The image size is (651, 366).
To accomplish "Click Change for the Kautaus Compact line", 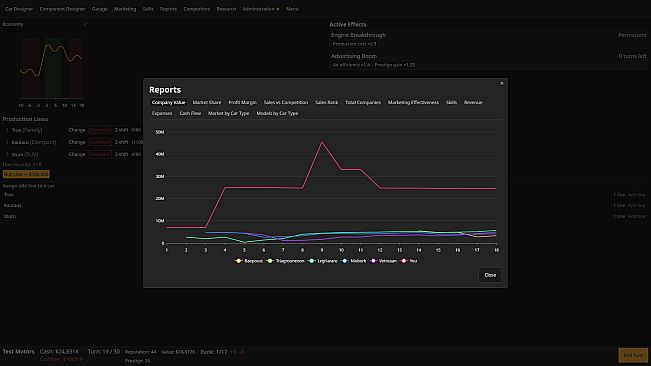I will point(77,142).
